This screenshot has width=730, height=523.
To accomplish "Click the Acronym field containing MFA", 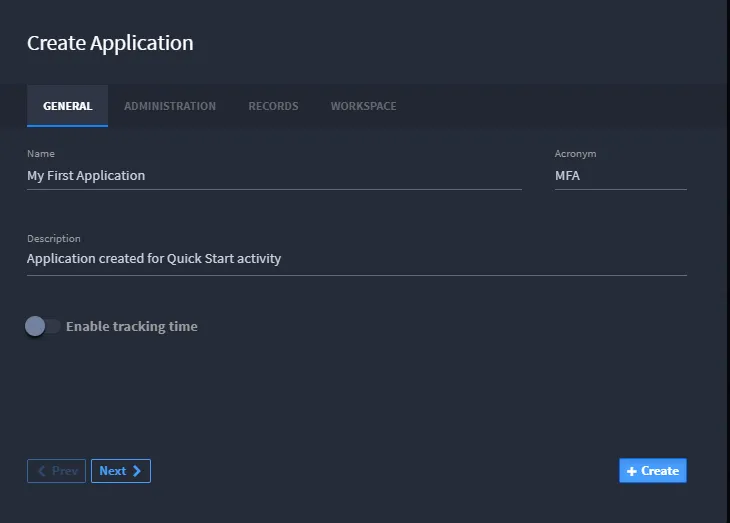I will [x=621, y=176].
